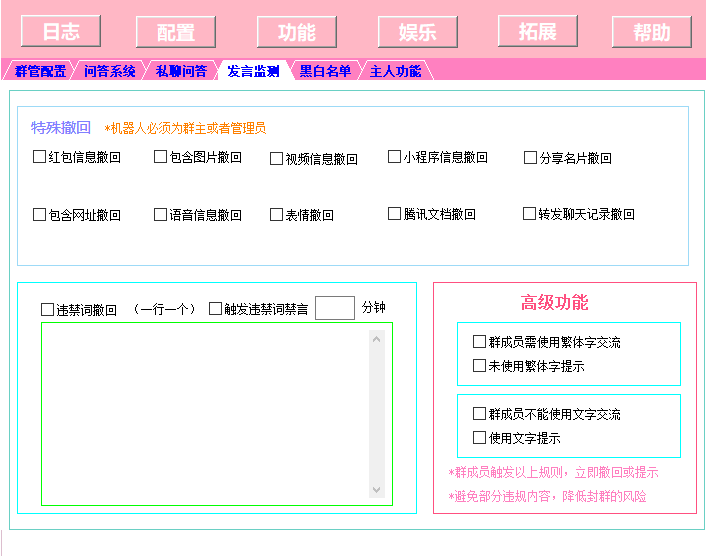Click the 功能 top button
The width and height of the screenshot is (706, 556).
[297, 32]
